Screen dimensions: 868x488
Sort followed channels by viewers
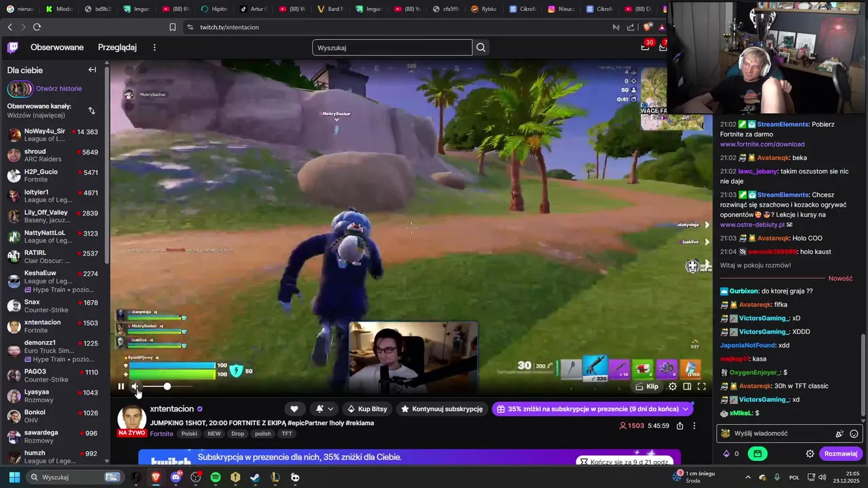click(92, 110)
